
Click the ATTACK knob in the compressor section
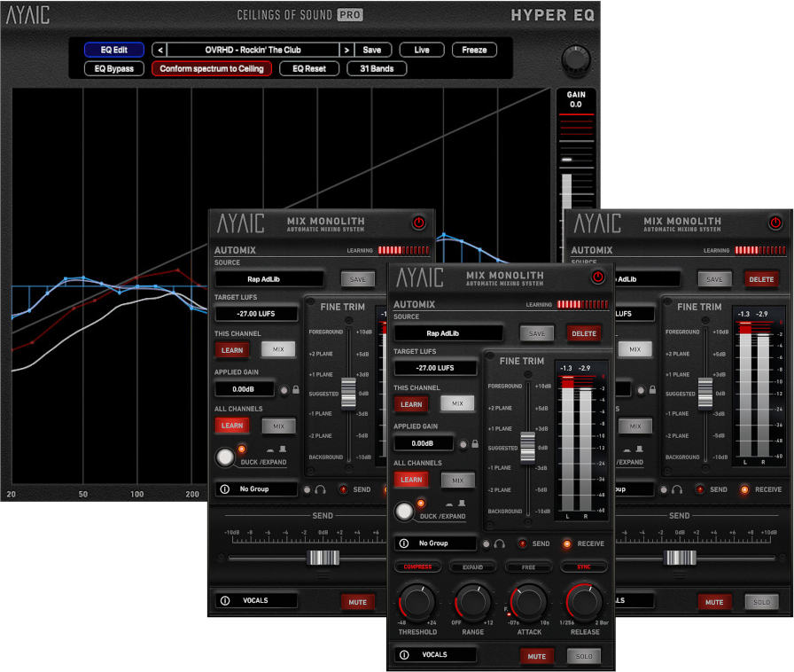pos(530,601)
